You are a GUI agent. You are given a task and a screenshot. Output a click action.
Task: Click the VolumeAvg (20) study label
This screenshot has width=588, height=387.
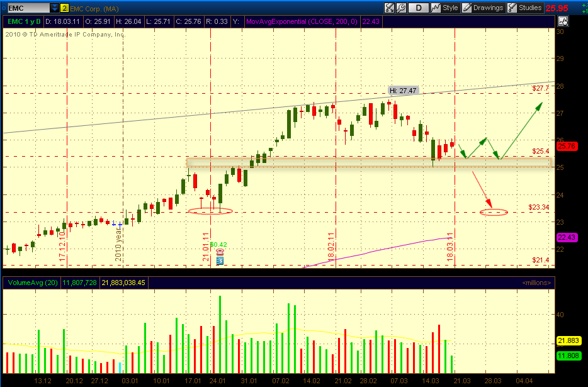pyautogui.click(x=33, y=283)
